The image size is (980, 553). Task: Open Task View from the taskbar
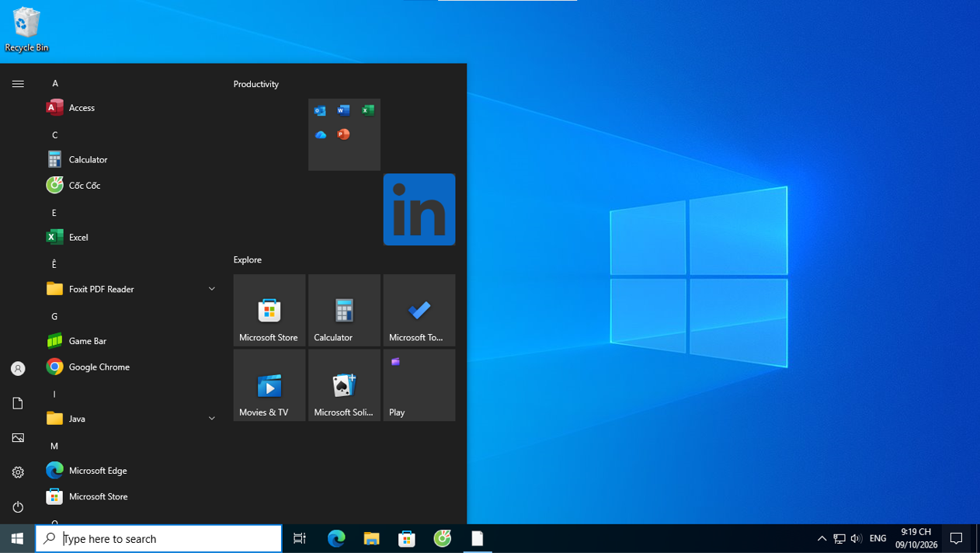(300, 539)
